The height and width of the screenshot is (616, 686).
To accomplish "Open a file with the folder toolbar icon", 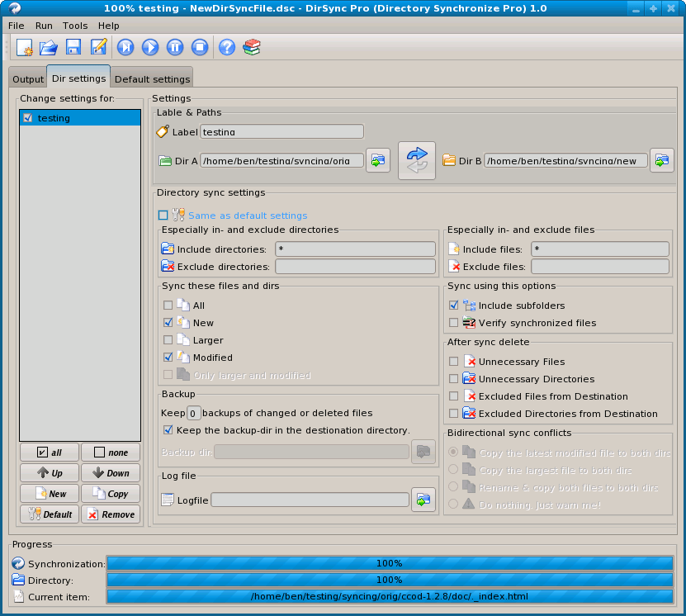I will pyautogui.click(x=49, y=47).
